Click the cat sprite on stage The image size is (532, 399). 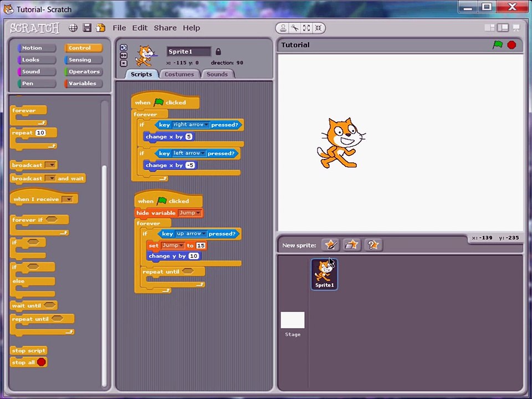point(341,142)
